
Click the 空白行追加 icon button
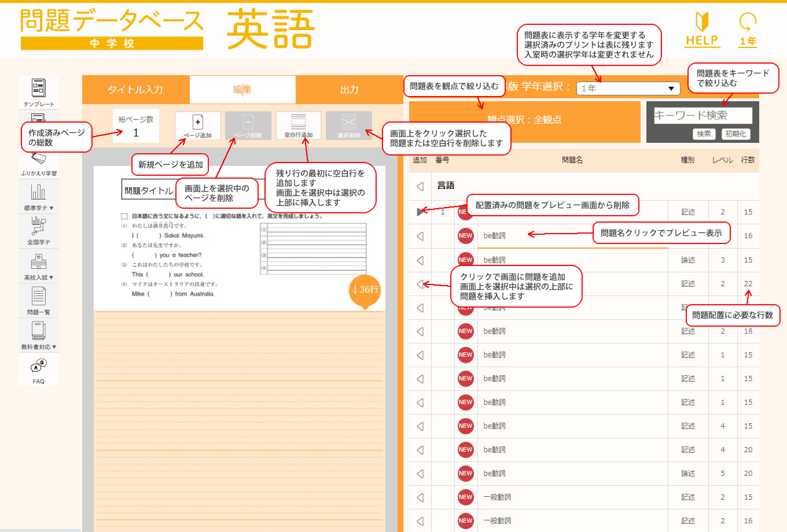tap(298, 125)
